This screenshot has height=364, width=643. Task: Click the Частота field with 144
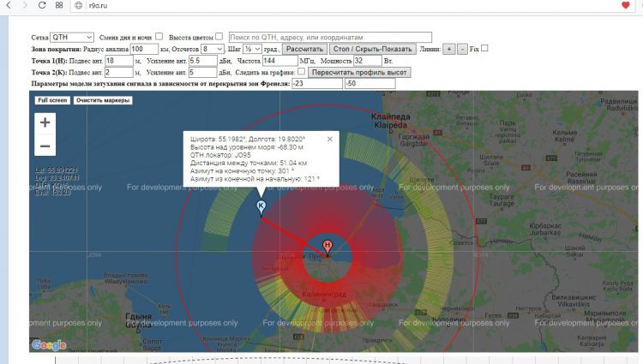click(x=280, y=61)
